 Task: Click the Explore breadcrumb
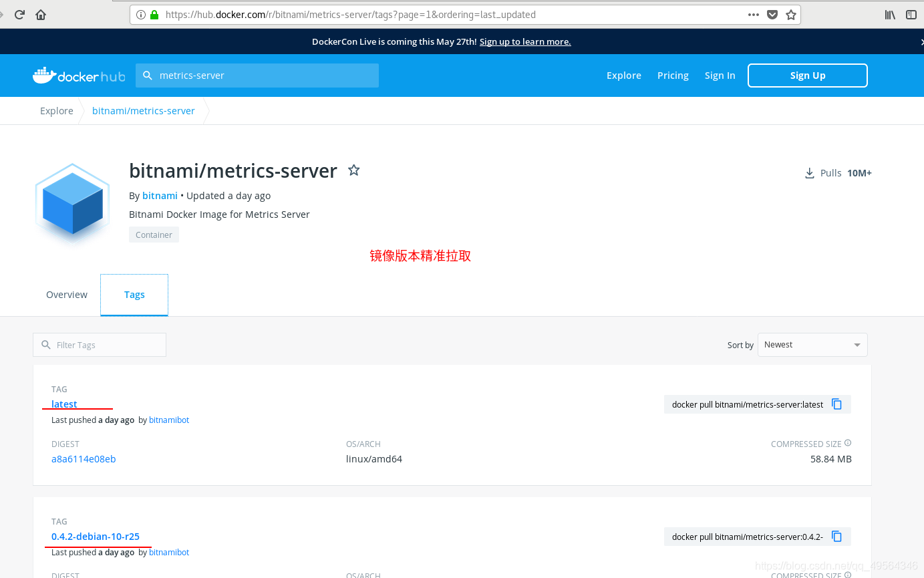click(57, 111)
